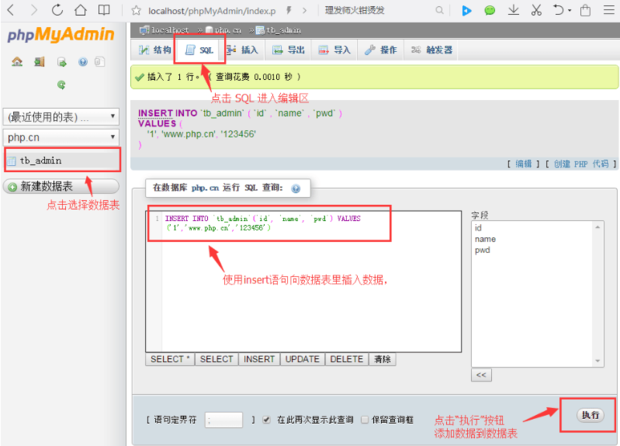Bookmark this page with the star icon
Screen dimensions: 620x446
(x=136, y=10)
